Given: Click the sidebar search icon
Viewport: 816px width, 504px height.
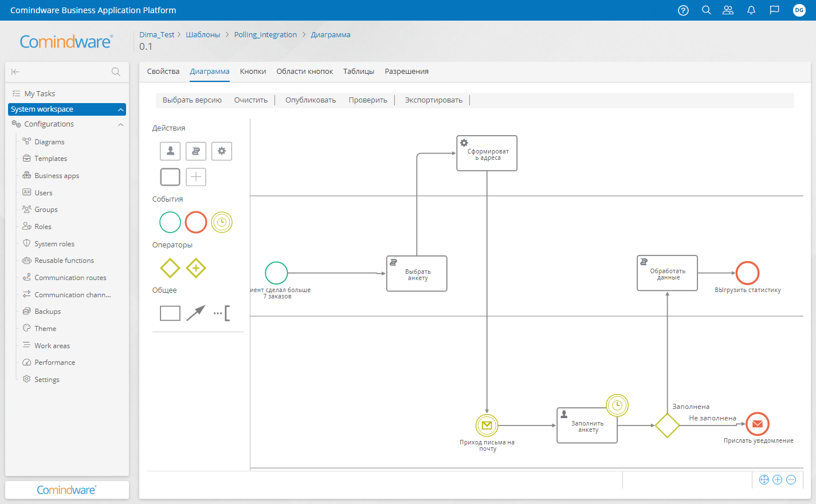Looking at the screenshot, I should (x=116, y=72).
